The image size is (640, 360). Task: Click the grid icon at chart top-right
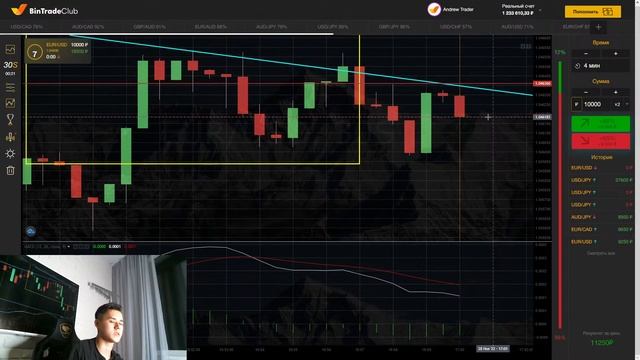[526, 46]
